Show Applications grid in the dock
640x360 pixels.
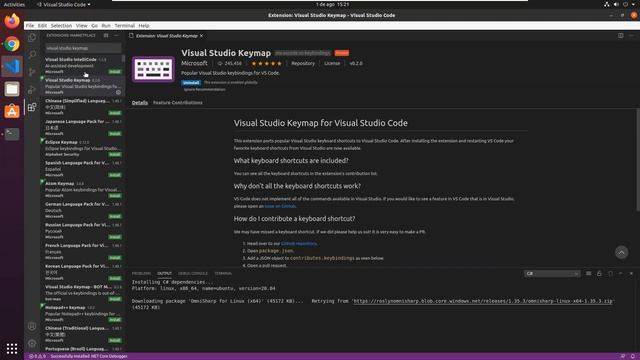coord(12,348)
